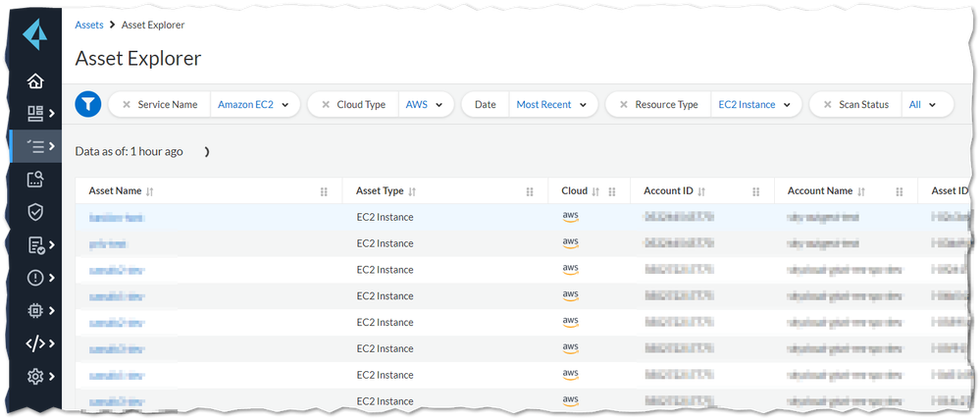This screenshot has height=420, width=980.
Task: Open the alerts exclamation icon in sidebar
Action: point(36,278)
